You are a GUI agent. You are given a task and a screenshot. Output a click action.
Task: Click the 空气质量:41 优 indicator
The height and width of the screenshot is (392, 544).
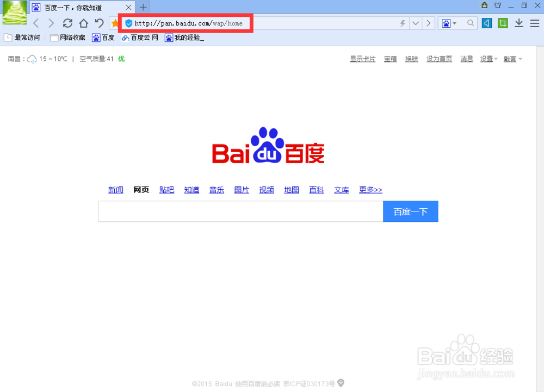[x=102, y=59]
